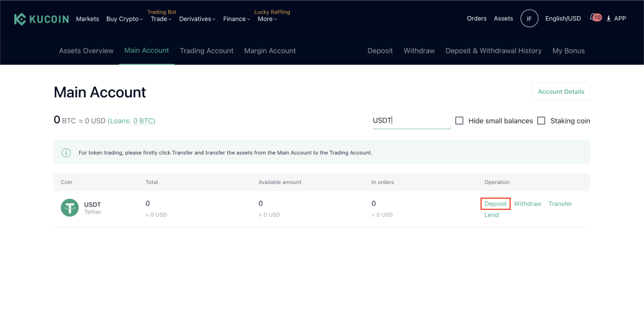644x318 pixels.
Task: Click the Trading Bot label above Trade
Action: tap(162, 12)
